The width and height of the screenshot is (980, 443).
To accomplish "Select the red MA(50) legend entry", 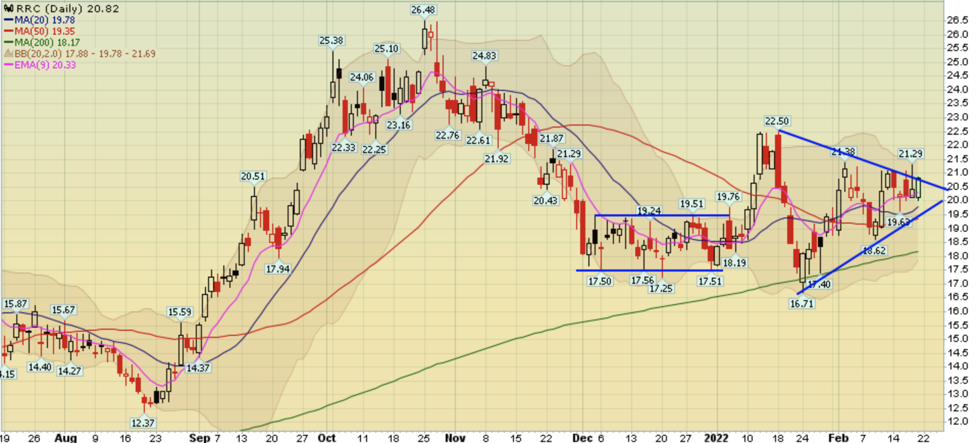I will (40, 32).
